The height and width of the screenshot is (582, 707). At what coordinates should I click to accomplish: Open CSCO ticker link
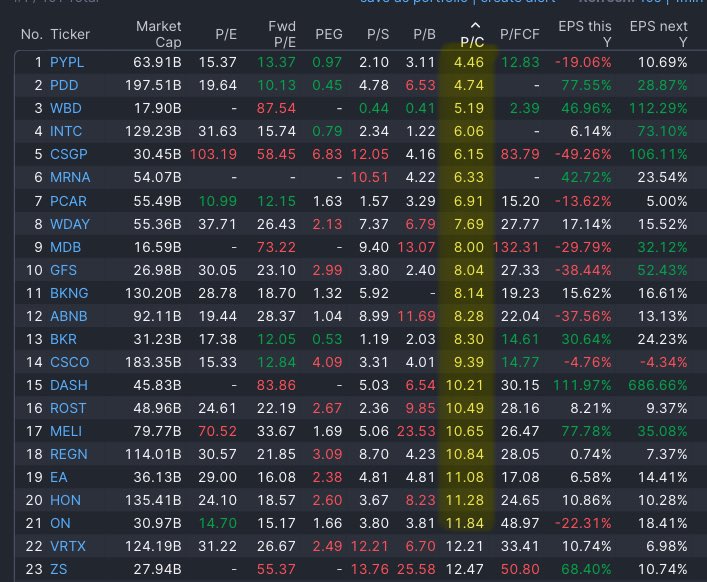[x=69, y=362]
